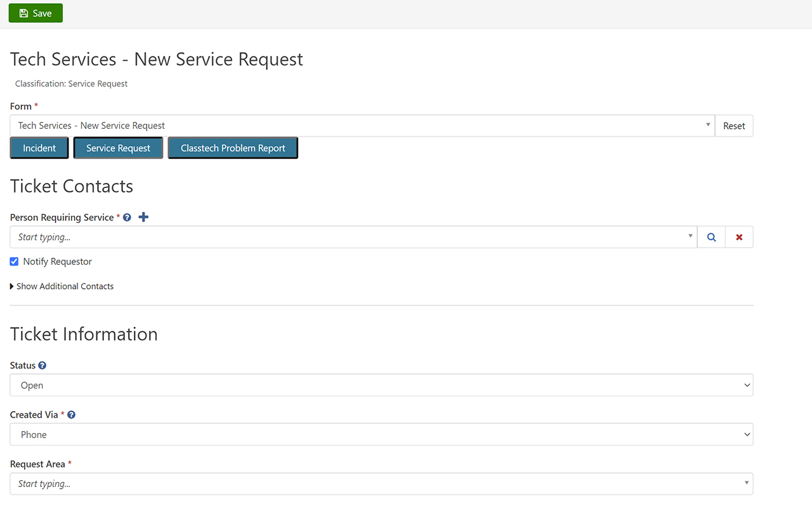Click the help icon next to Created Via
This screenshot has height=508, width=812.
[x=72, y=415]
